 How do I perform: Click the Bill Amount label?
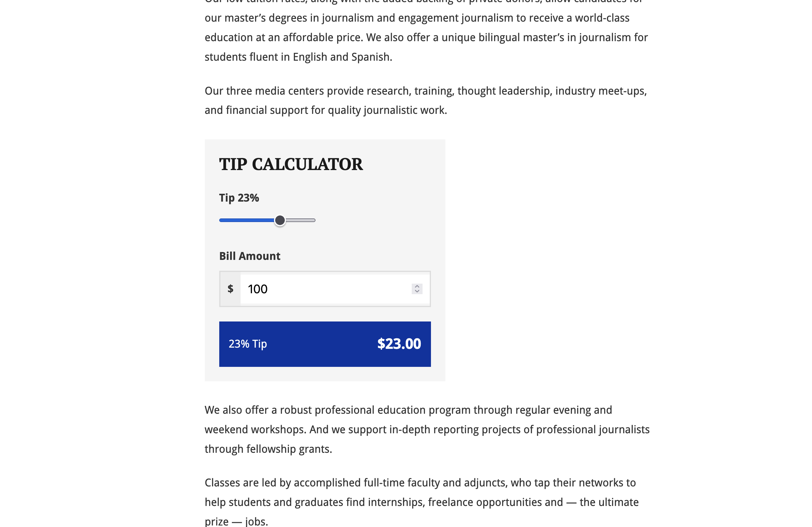pos(249,256)
